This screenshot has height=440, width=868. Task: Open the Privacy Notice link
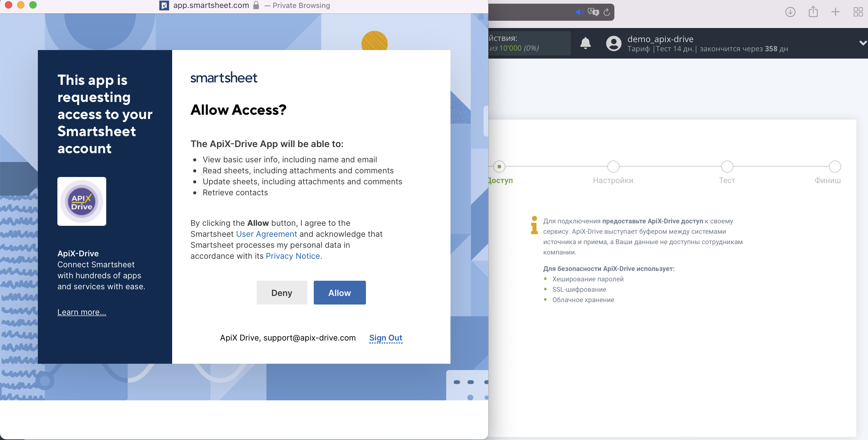point(293,256)
